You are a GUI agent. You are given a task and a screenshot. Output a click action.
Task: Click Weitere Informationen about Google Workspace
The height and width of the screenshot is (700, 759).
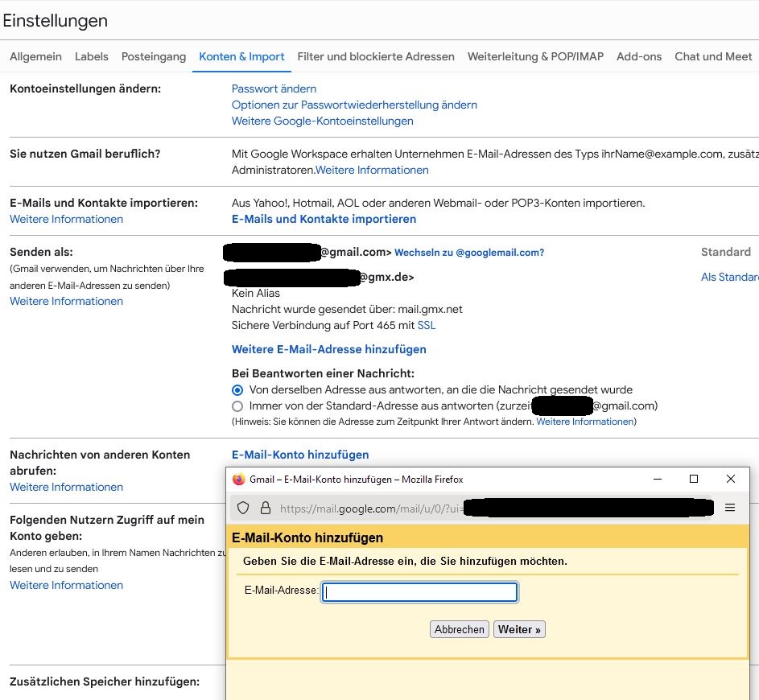point(372,171)
